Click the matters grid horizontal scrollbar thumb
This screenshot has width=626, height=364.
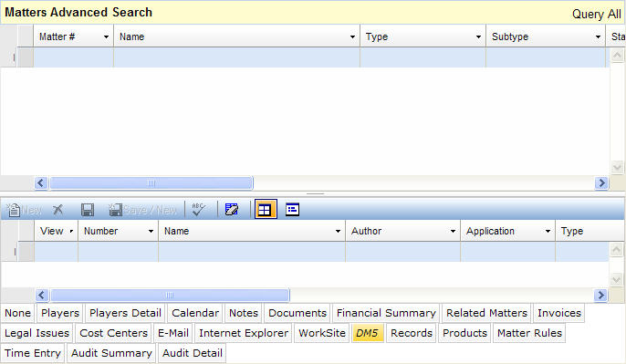pyautogui.click(x=151, y=182)
